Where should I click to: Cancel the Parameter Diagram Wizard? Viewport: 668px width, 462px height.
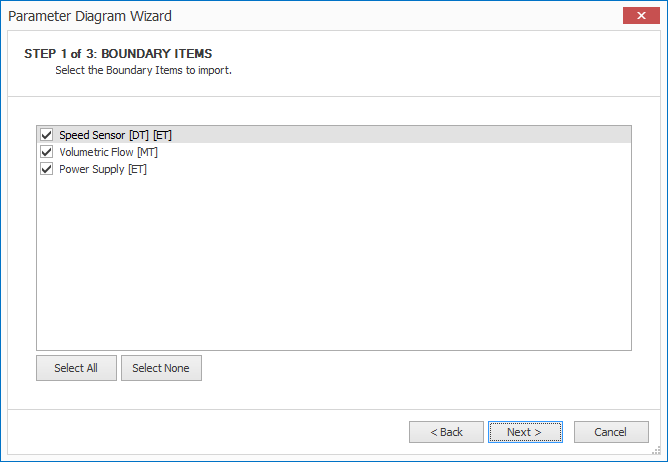click(x=610, y=432)
